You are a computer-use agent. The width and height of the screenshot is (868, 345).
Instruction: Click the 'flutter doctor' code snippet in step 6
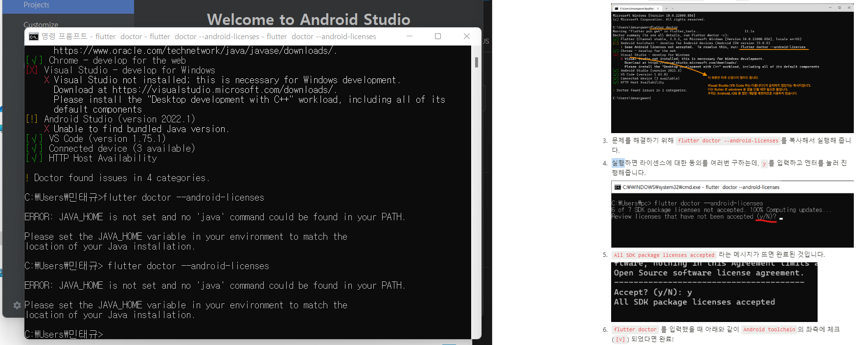(x=635, y=330)
